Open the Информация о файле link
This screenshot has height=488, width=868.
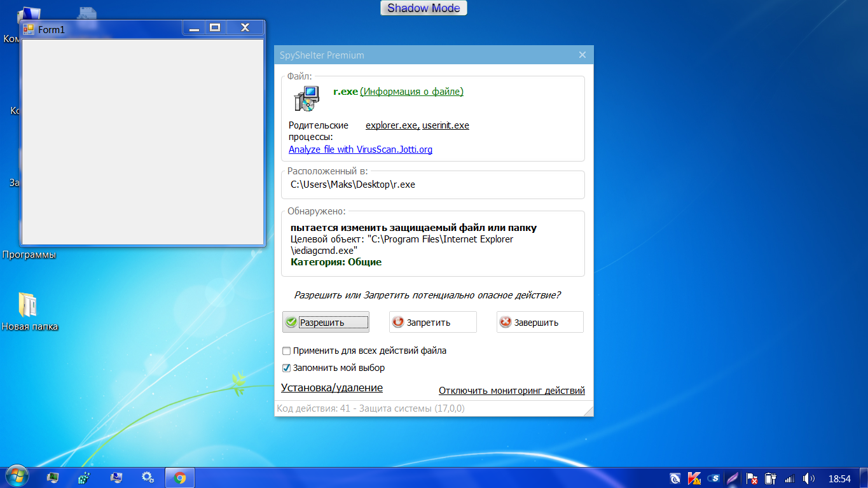click(x=412, y=92)
